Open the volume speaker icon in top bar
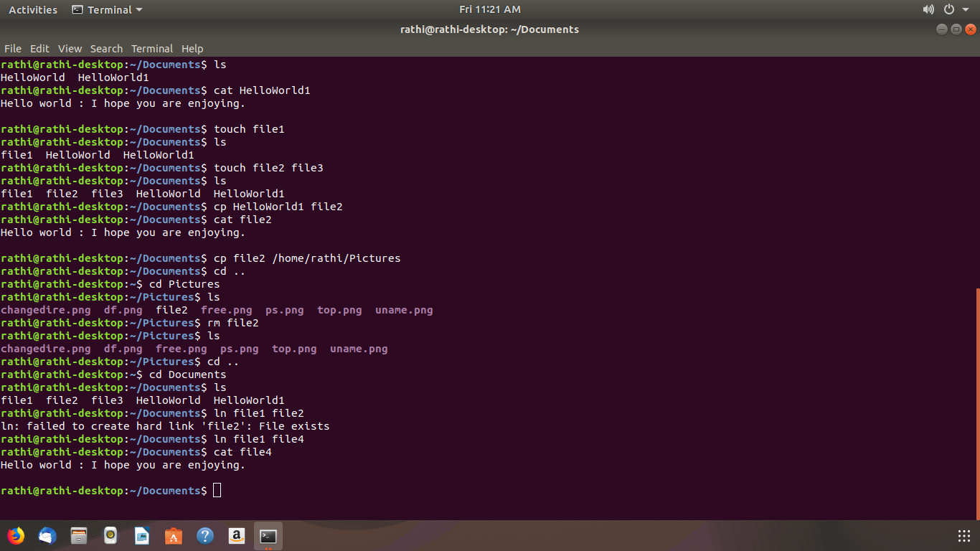 coord(928,9)
